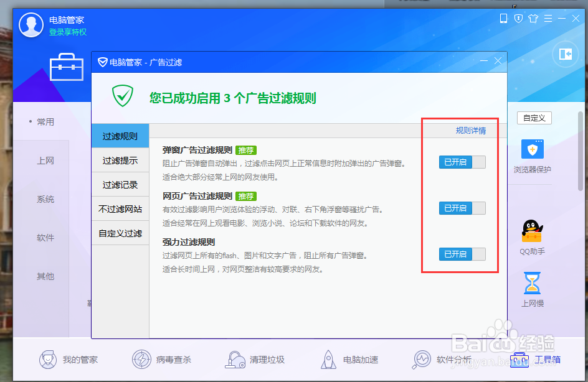588x382 pixels.
Task: Disable 网页广告过滤规则 rule
Action: (462, 208)
